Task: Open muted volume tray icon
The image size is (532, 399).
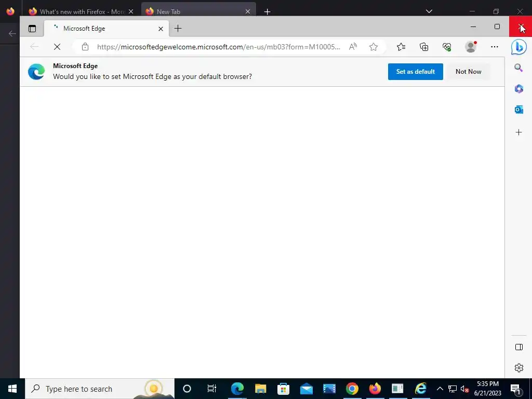Action: click(465, 389)
